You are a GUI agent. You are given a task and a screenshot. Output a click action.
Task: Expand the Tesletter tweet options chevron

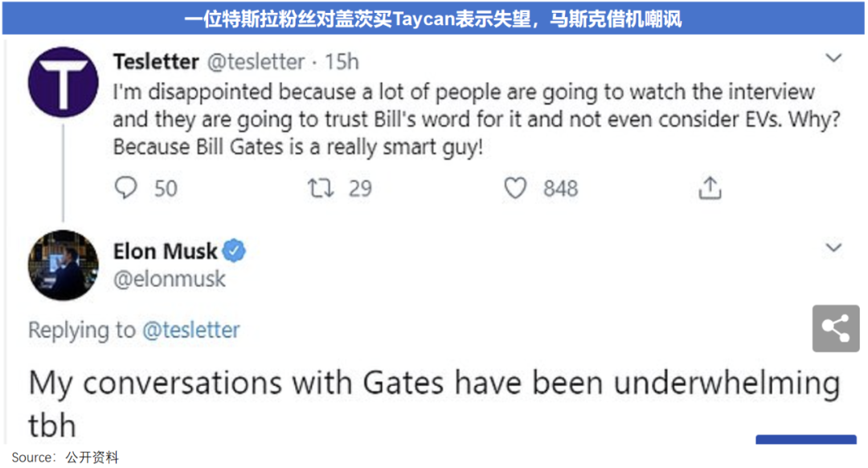pyautogui.click(x=834, y=59)
